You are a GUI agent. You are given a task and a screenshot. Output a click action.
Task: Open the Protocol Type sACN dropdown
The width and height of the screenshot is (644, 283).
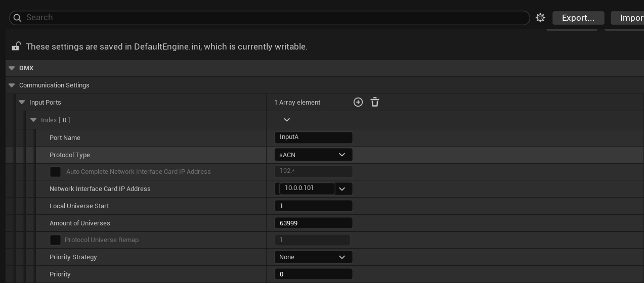pyautogui.click(x=313, y=155)
